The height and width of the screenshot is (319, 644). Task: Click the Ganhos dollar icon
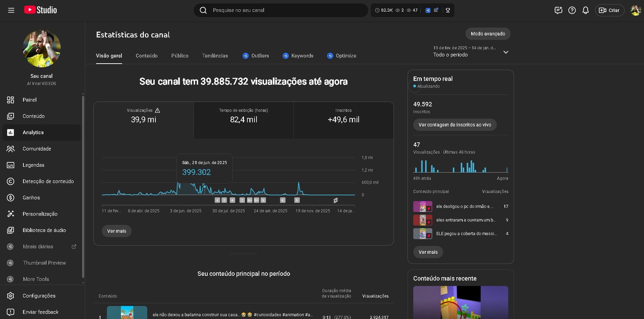10,198
